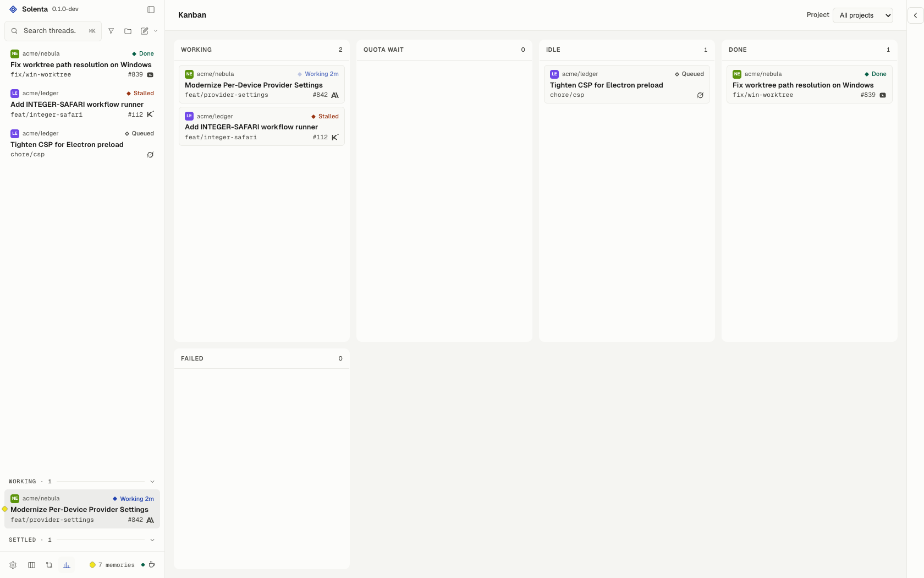
Task: Click NE avatar badge on DONE card
Action: tap(737, 74)
